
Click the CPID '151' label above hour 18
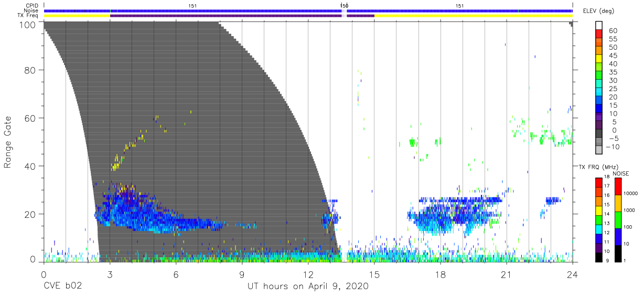[x=459, y=6]
